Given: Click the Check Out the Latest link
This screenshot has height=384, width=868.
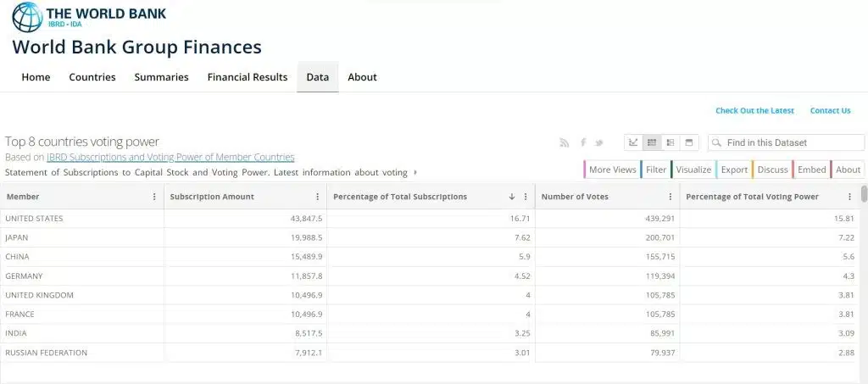Looking at the screenshot, I should coord(754,111).
